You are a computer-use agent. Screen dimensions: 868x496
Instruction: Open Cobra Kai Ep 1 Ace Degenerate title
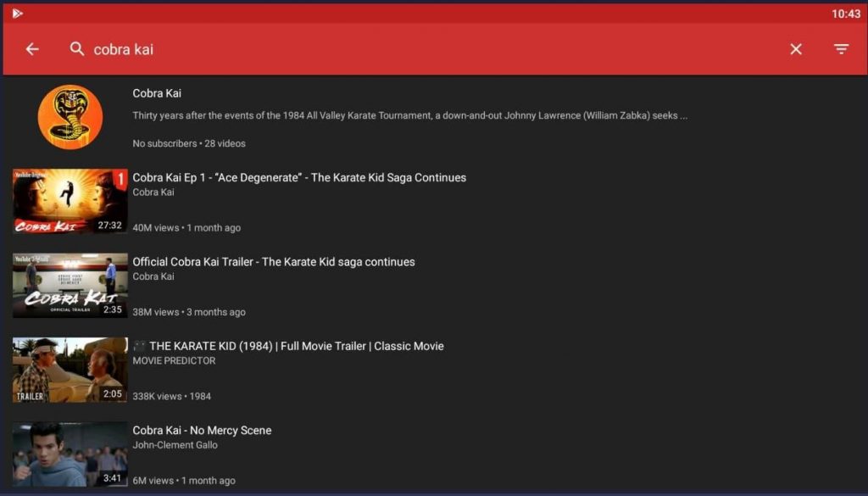point(299,178)
